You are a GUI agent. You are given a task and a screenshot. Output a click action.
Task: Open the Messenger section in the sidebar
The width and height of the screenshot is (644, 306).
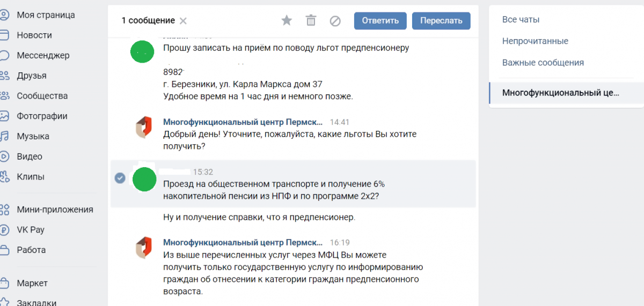tap(43, 55)
